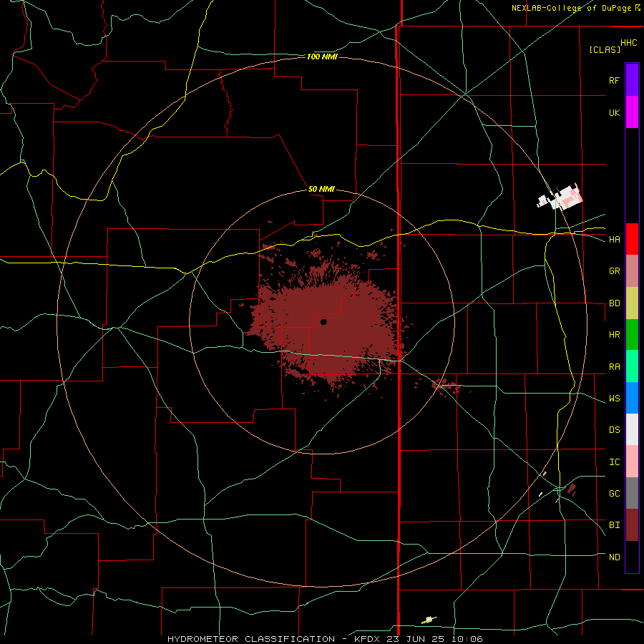Click the DS legend label
Image resolution: width=644 pixels, height=644 pixels.
614,430
